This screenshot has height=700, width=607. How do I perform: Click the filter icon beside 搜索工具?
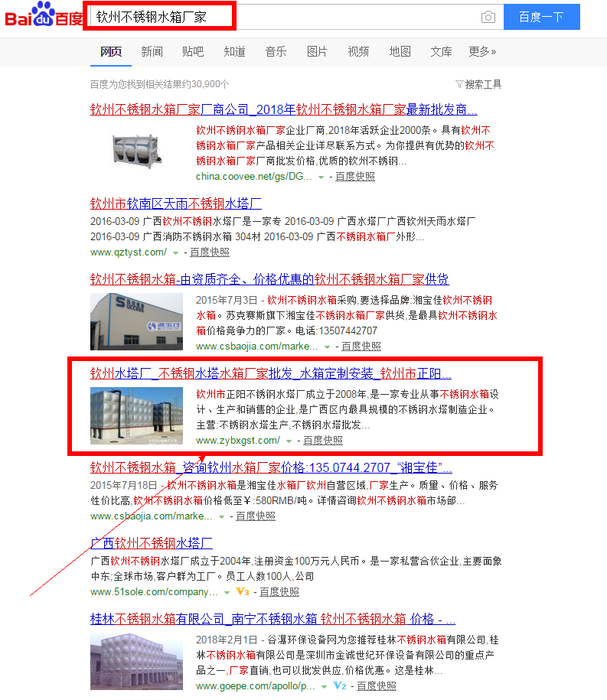[x=459, y=84]
